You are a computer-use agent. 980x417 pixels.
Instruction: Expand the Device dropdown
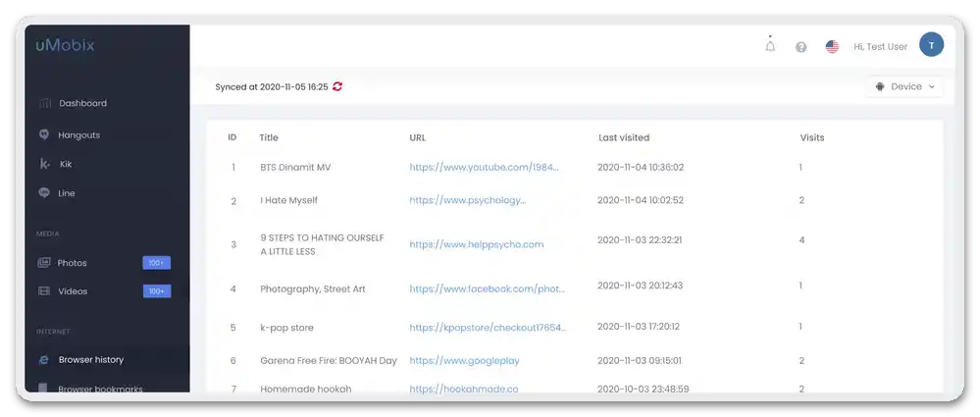[905, 87]
